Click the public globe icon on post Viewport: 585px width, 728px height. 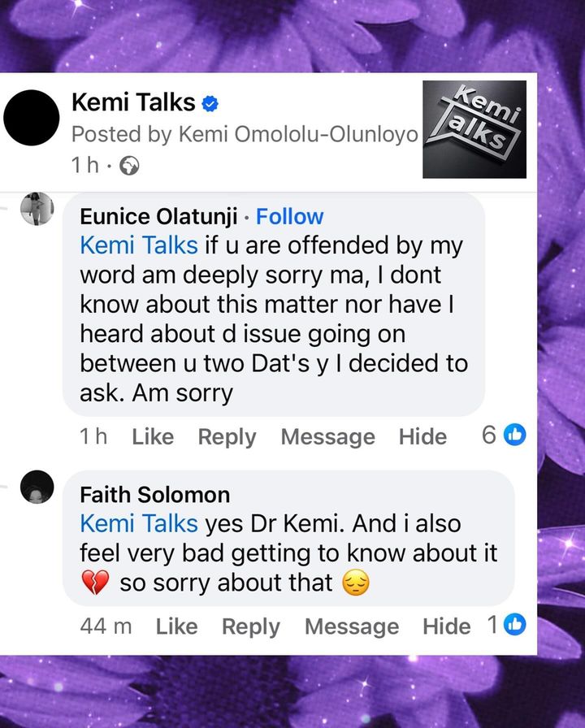click(x=129, y=166)
